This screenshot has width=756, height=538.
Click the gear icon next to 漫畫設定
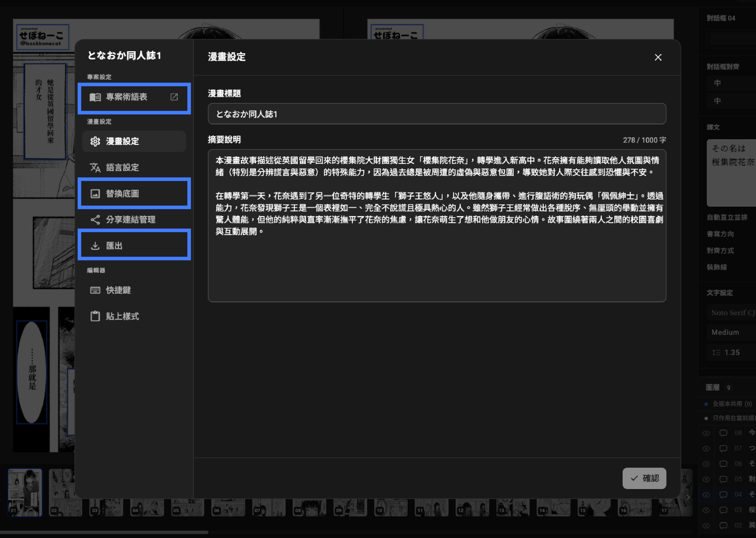click(95, 141)
